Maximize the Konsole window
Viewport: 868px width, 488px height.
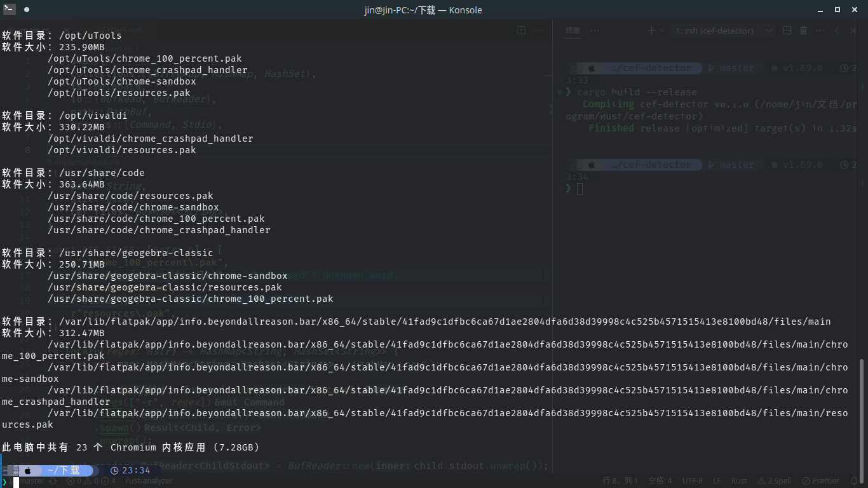tap(837, 10)
